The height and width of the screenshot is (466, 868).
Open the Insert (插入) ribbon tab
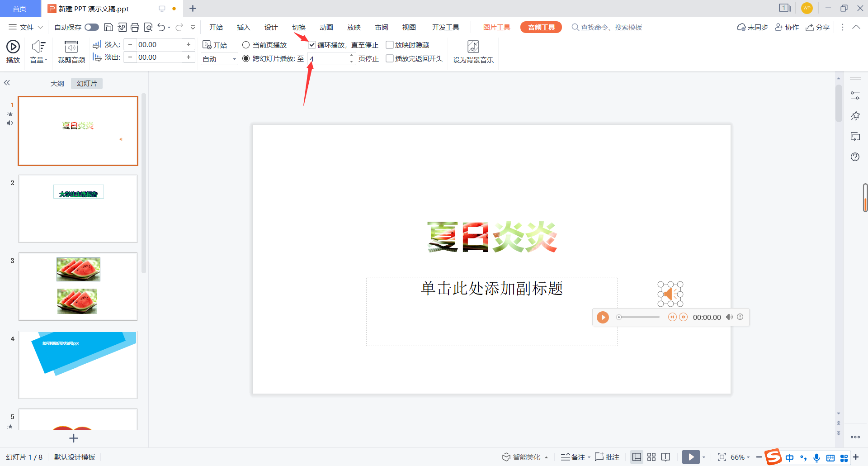tap(244, 27)
